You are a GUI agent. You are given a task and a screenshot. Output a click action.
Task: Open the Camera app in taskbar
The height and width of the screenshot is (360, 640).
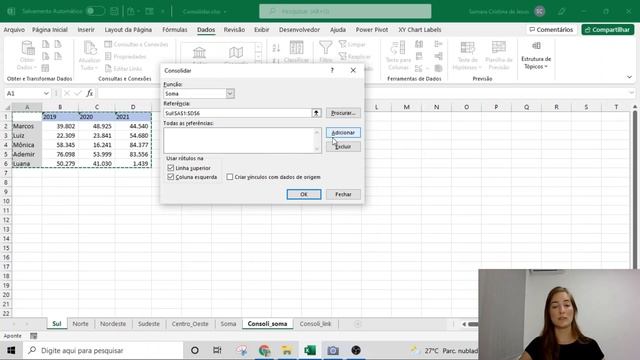point(333,350)
